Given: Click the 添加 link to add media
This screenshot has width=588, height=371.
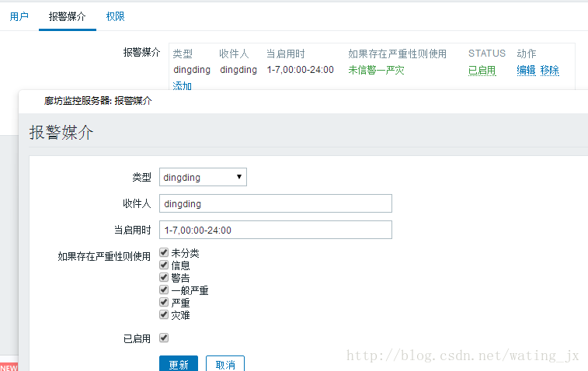Looking at the screenshot, I should tap(183, 86).
